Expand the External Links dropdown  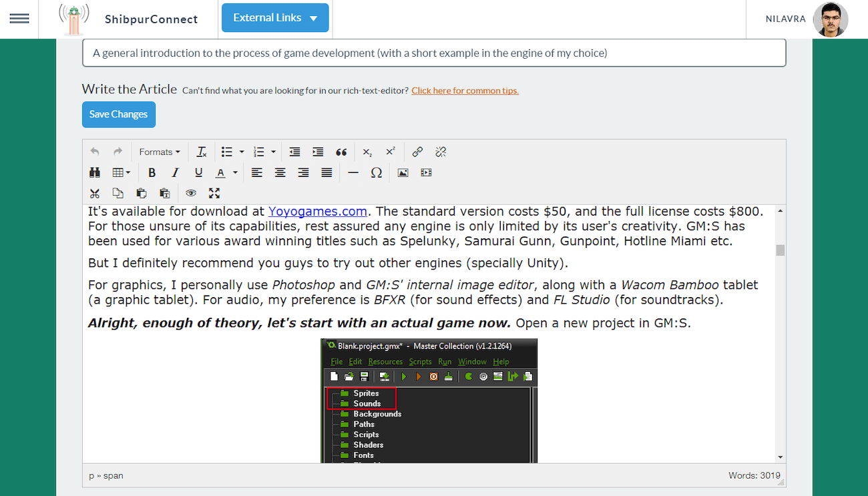tap(275, 18)
